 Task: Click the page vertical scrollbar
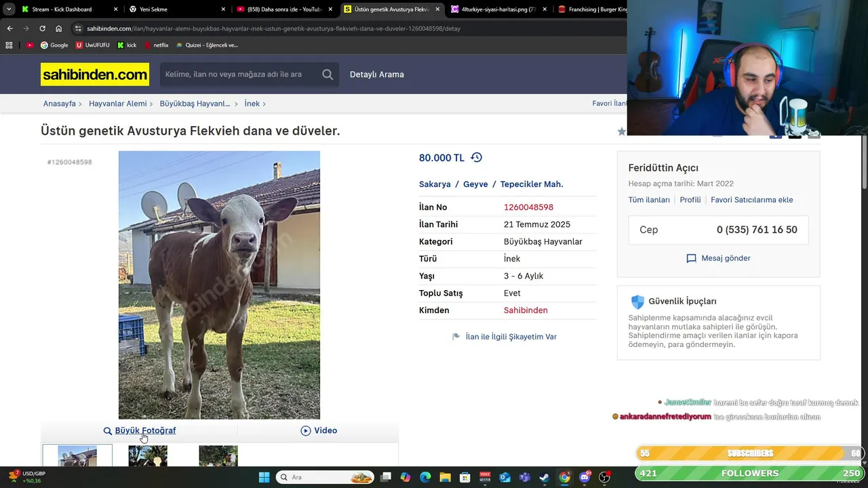pos(864,163)
